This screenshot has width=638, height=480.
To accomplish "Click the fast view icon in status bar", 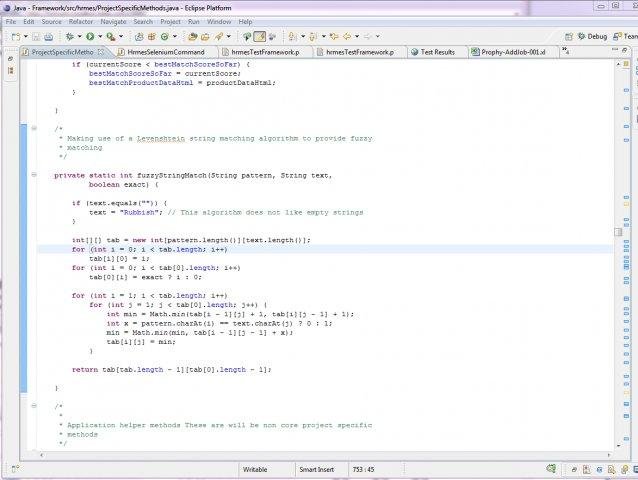I will click(x=15, y=469).
